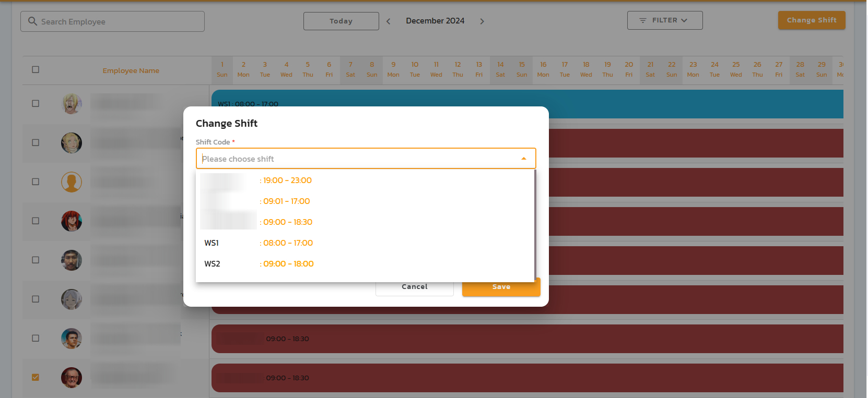Go to previous month with left chevron
Image resolution: width=868 pixels, height=398 pixels.
click(389, 21)
